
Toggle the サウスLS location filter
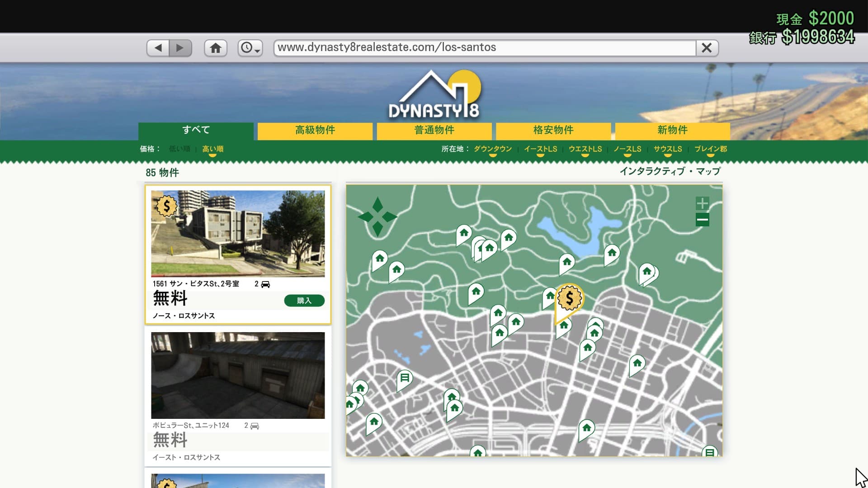(x=668, y=149)
